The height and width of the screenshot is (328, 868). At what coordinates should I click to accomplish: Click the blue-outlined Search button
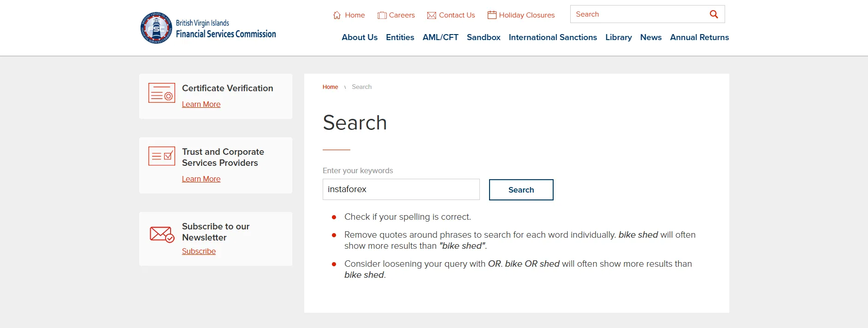pos(521,190)
